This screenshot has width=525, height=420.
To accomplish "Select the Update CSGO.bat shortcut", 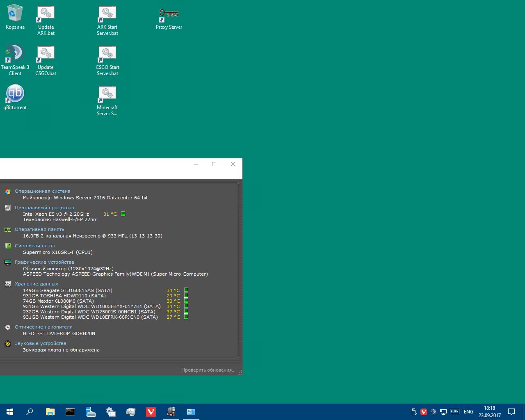I will tap(46, 61).
